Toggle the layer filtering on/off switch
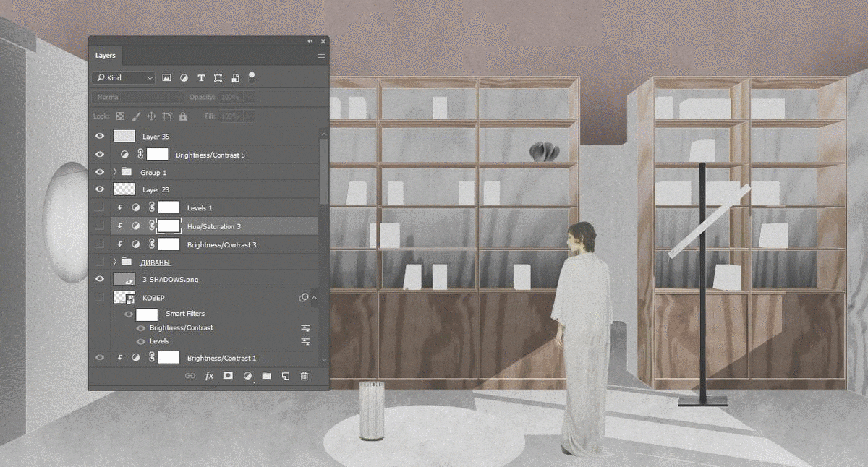The height and width of the screenshot is (467, 868). coord(252,76)
